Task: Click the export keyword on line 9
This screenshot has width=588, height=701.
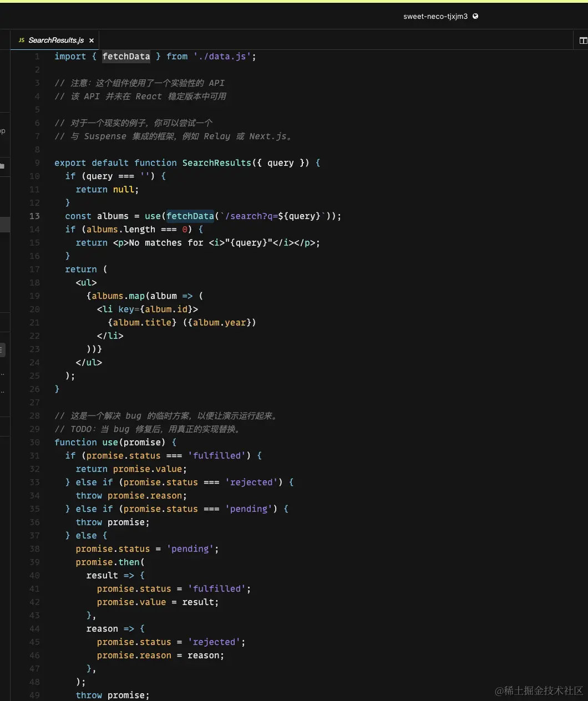Action: 70,163
